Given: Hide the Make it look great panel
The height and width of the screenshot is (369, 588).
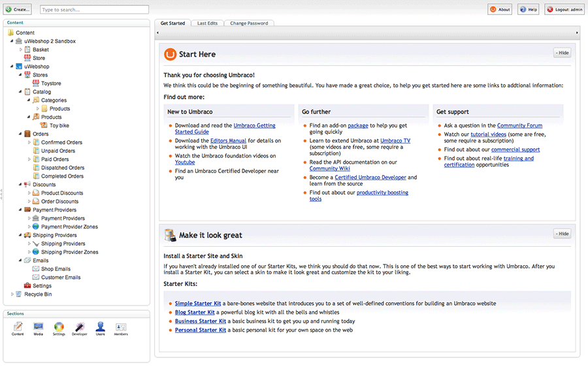Looking at the screenshot, I should point(562,234).
